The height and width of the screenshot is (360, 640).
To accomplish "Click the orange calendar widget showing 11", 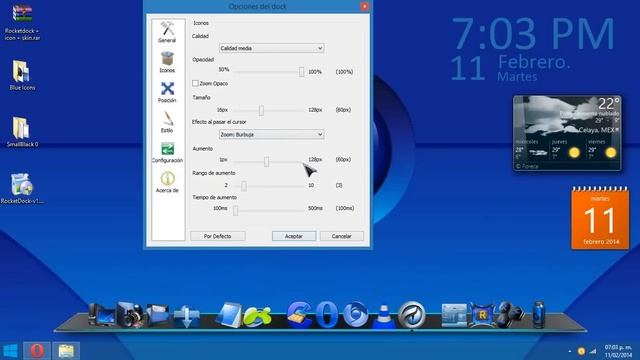I will (600, 218).
